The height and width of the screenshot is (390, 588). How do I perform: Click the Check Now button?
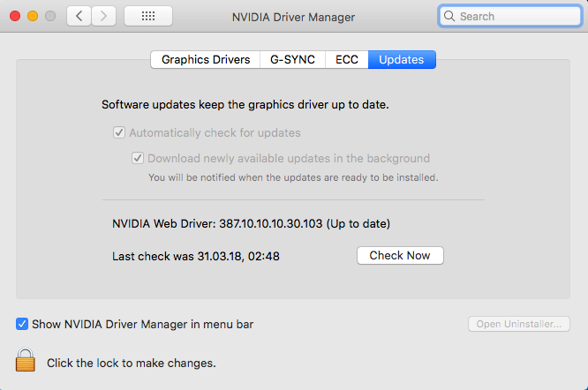point(400,256)
